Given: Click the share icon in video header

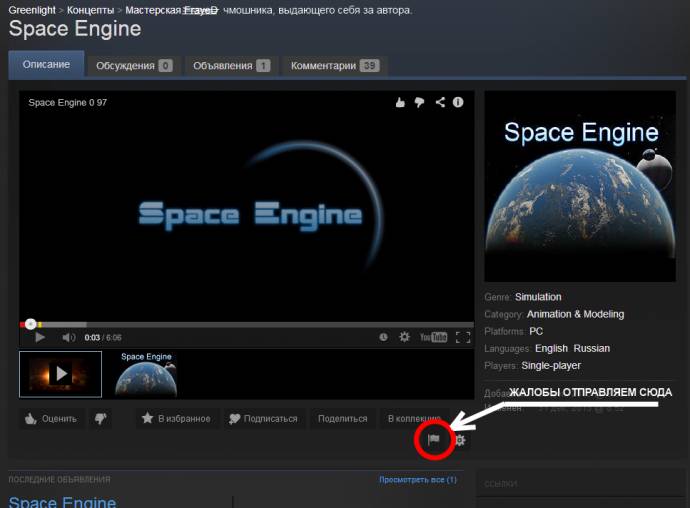Looking at the screenshot, I should (440, 102).
